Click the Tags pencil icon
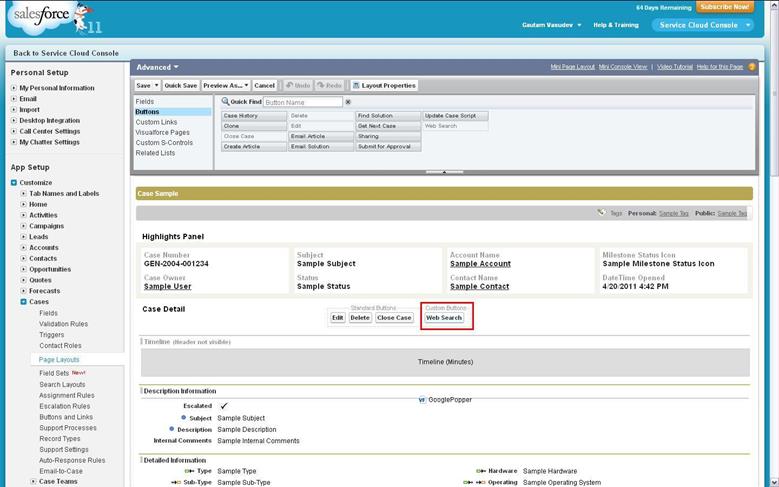The height and width of the screenshot is (487, 779). pos(601,212)
